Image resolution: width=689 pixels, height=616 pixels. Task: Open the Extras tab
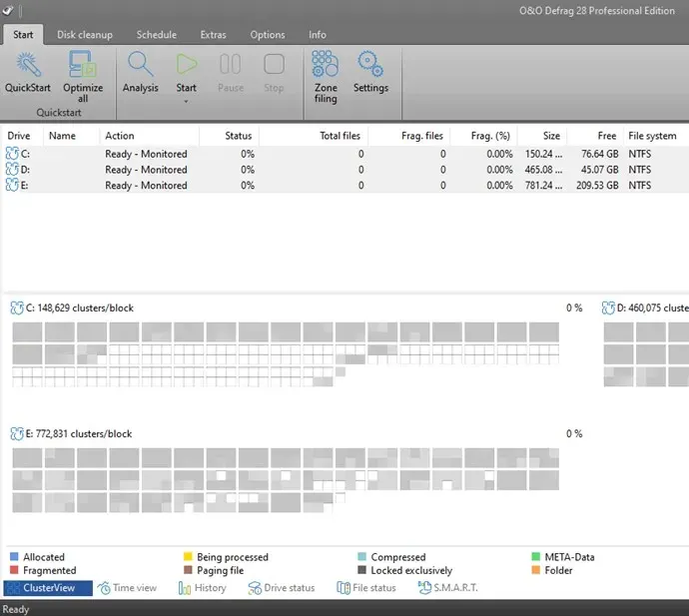pos(213,35)
